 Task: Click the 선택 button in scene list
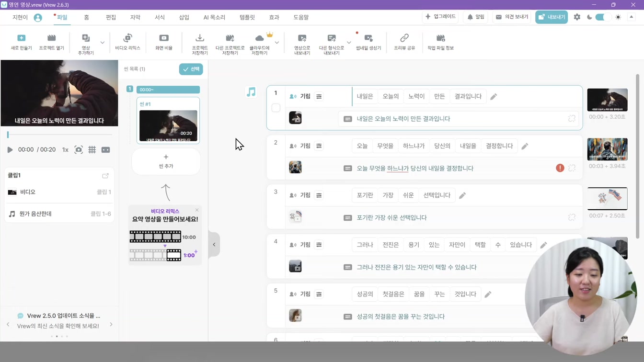[191, 69]
